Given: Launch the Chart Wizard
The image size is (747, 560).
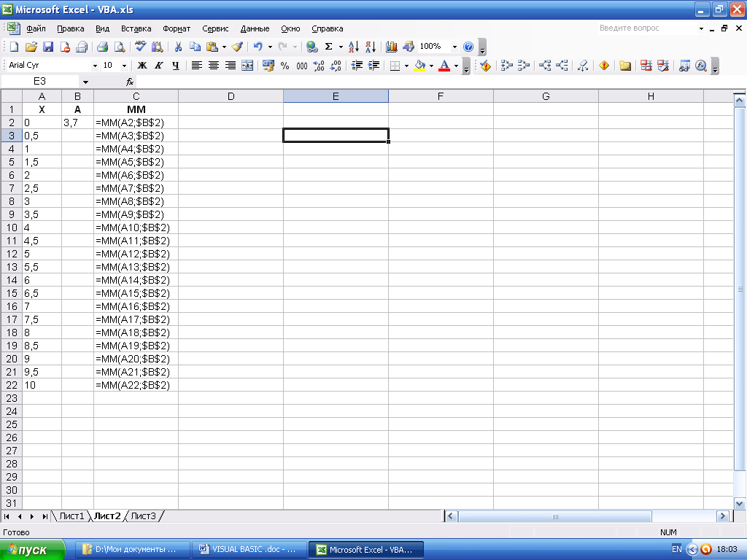Looking at the screenshot, I should [392, 47].
